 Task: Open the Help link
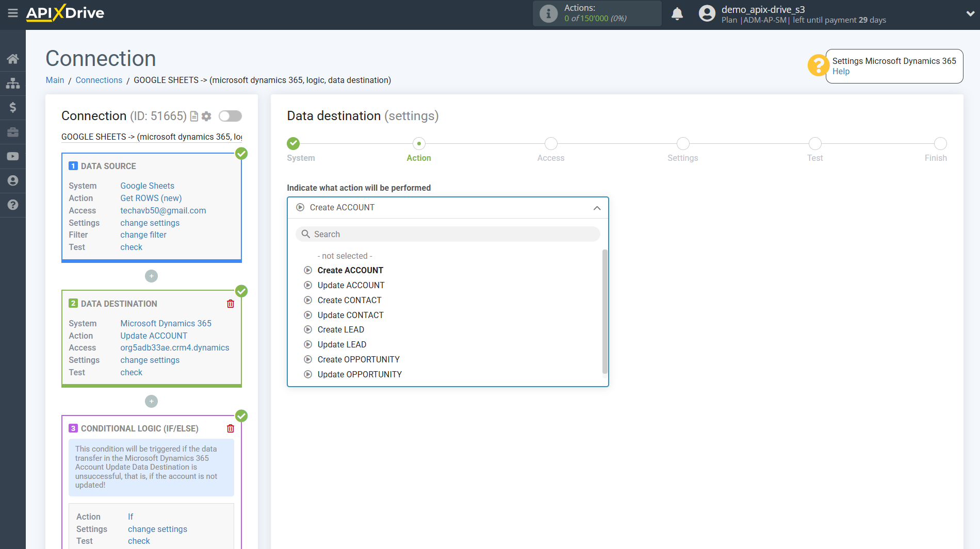click(841, 72)
